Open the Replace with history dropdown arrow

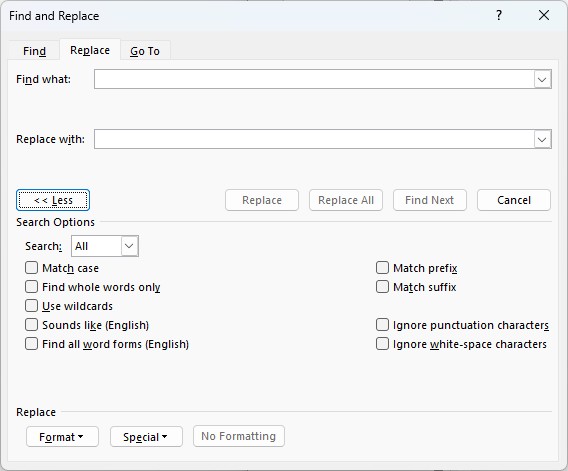click(542, 139)
